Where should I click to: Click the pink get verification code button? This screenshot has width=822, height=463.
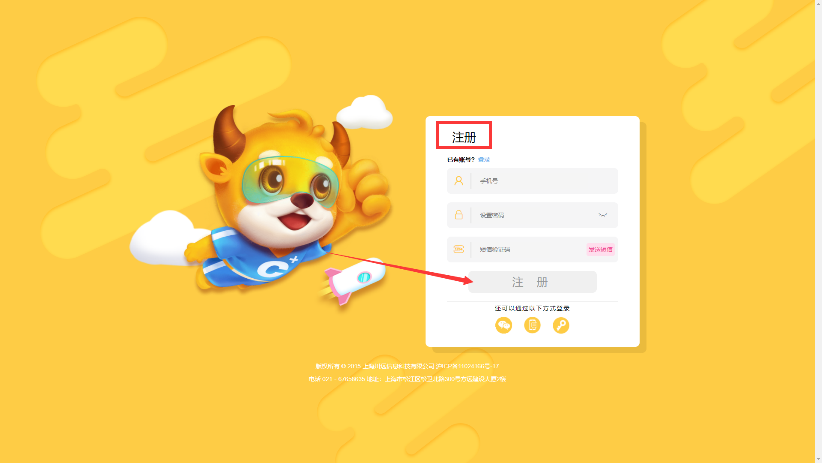600,250
